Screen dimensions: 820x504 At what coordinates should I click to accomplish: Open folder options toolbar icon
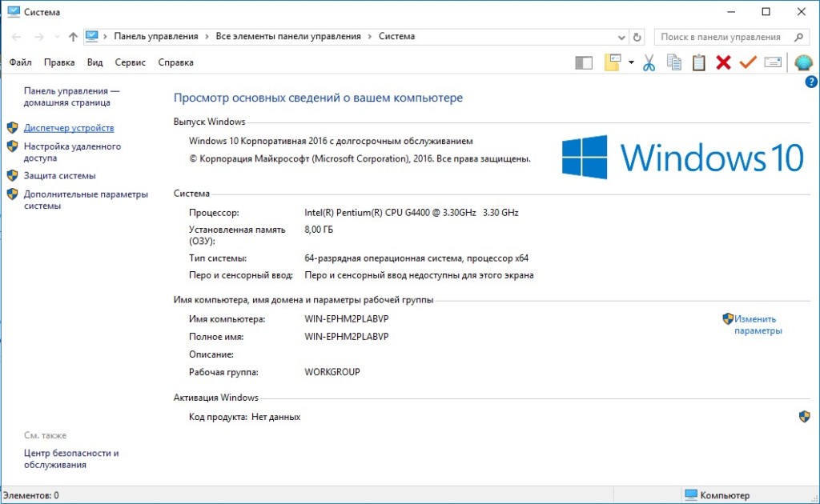click(x=613, y=62)
